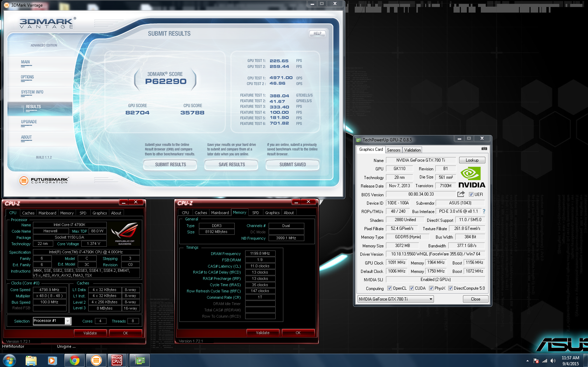Toggle the DirectCompute 5.0 checkbox

point(450,288)
